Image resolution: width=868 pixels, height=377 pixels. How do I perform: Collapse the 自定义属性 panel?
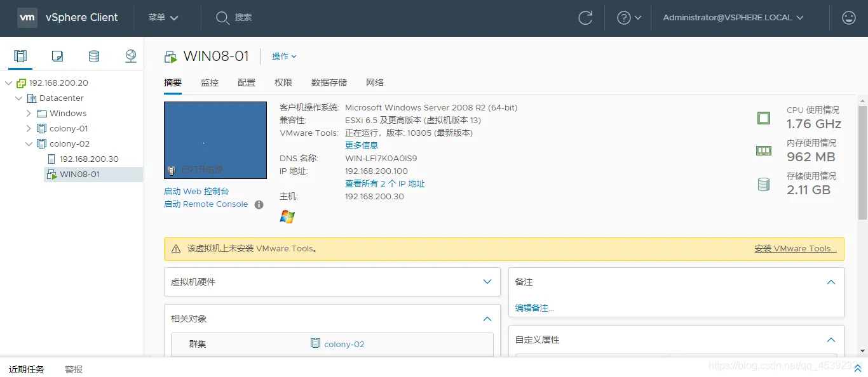point(831,340)
